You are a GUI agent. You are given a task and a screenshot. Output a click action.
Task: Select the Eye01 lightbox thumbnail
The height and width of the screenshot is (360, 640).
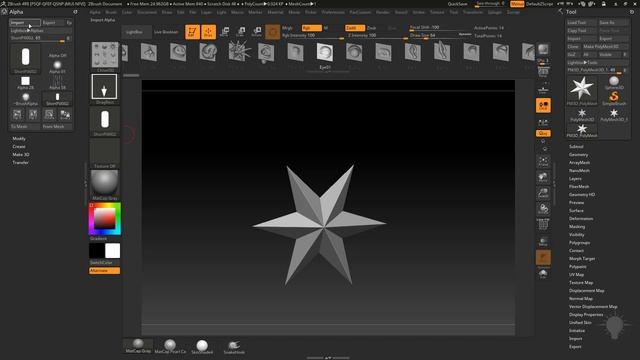pyautogui.click(x=324, y=52)
